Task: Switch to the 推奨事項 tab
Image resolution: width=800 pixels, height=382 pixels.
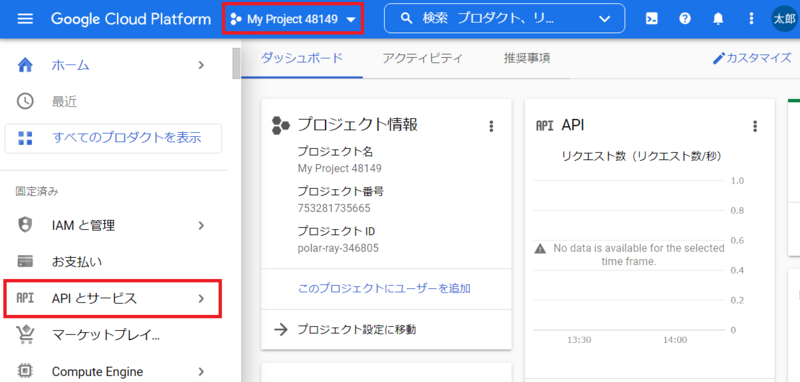Action: (x=527, y=58)
